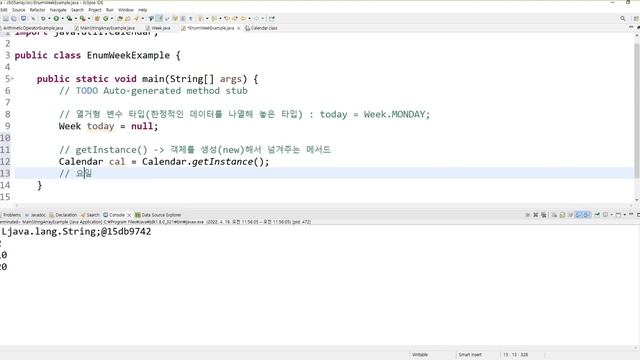
Task: Click on code line 'Week today = null;'
Action: click(108, 126)
